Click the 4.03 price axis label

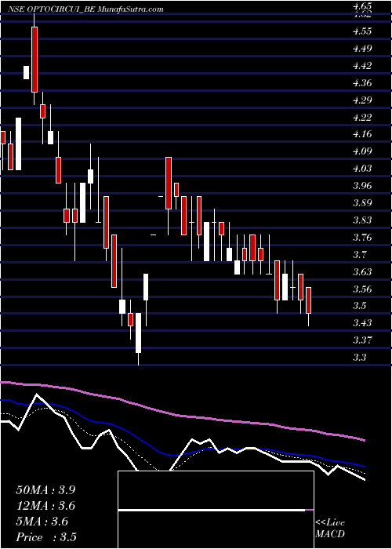click(362, 169)
